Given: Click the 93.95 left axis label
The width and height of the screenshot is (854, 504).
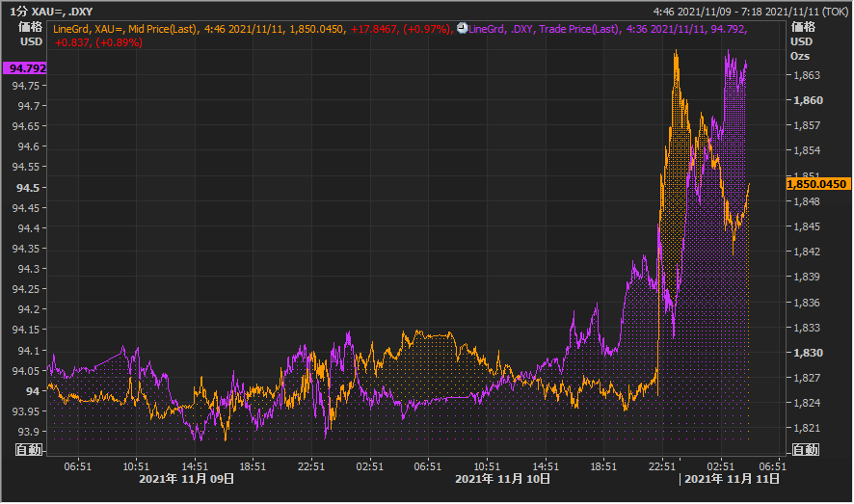Looking at the screenshot, I should coord(26,411).
